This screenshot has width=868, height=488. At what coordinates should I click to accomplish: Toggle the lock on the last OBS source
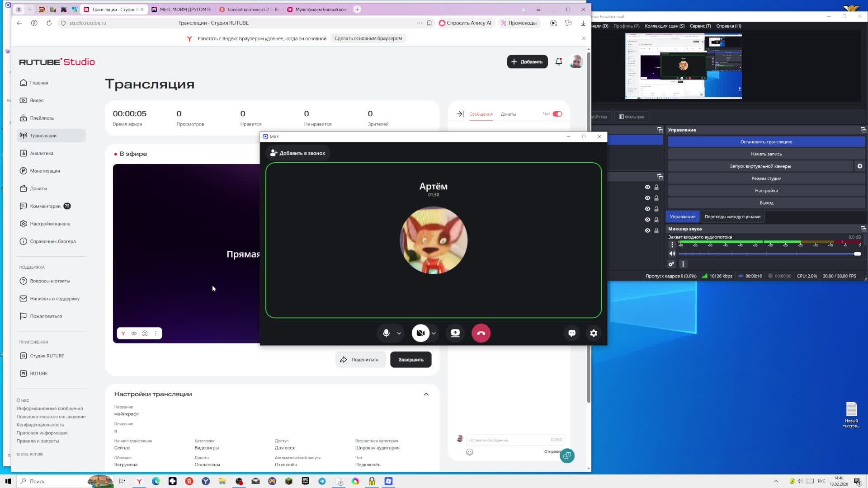tap(656, 230)
